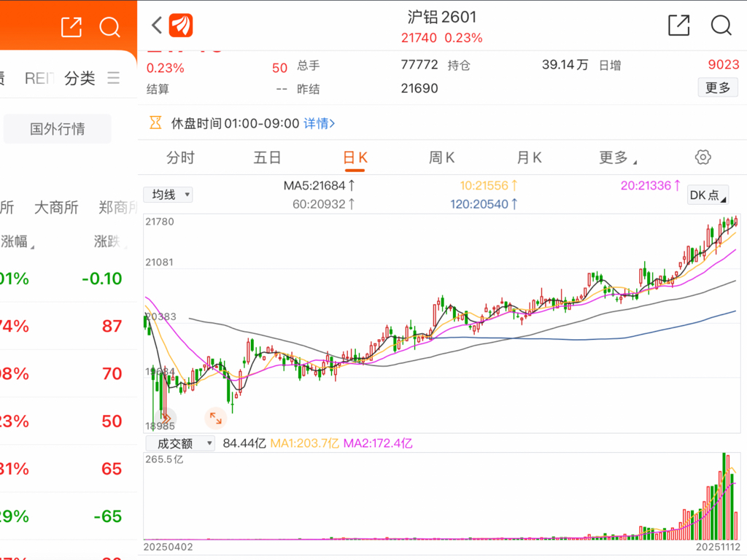Select the list row with change -65
Screen dimensions: 747x560
coord(69,517)
